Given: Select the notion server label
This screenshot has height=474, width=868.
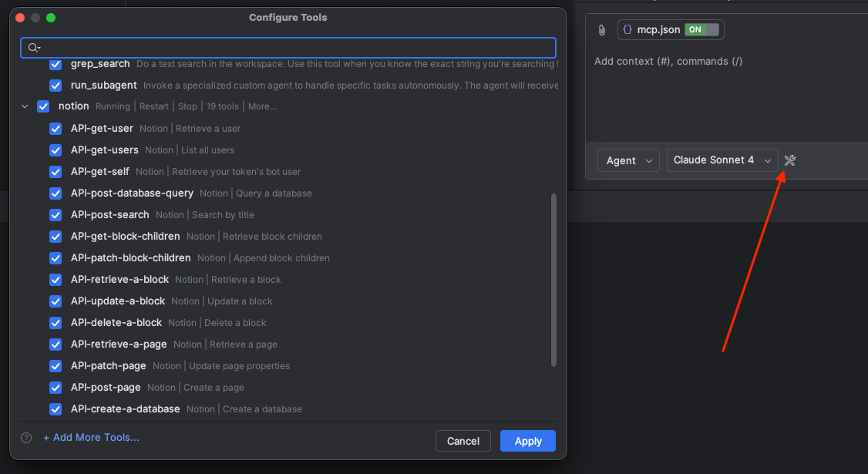Looking at the screenshot, I should pyautogui.click(x=74, y=106).
